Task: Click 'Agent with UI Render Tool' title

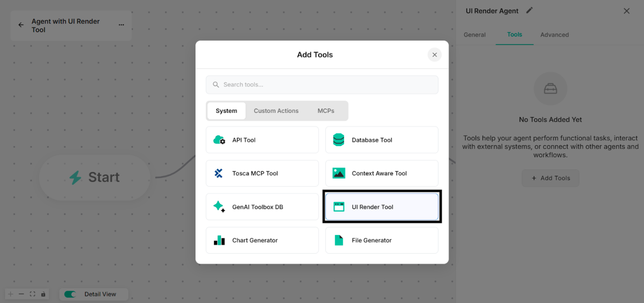Action: (x=65, y=25)
